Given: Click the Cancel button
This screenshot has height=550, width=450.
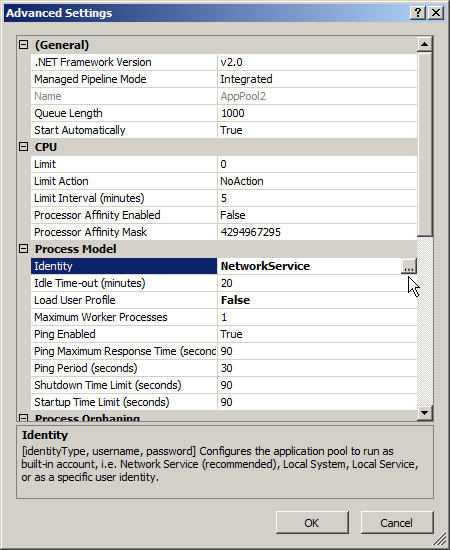Looking at the screenshot, I should click(x=397, y=523).
